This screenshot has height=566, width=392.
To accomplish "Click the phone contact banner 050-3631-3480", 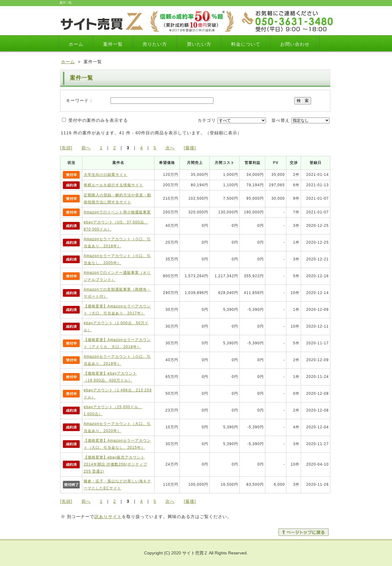I will [x=287, y=21].
